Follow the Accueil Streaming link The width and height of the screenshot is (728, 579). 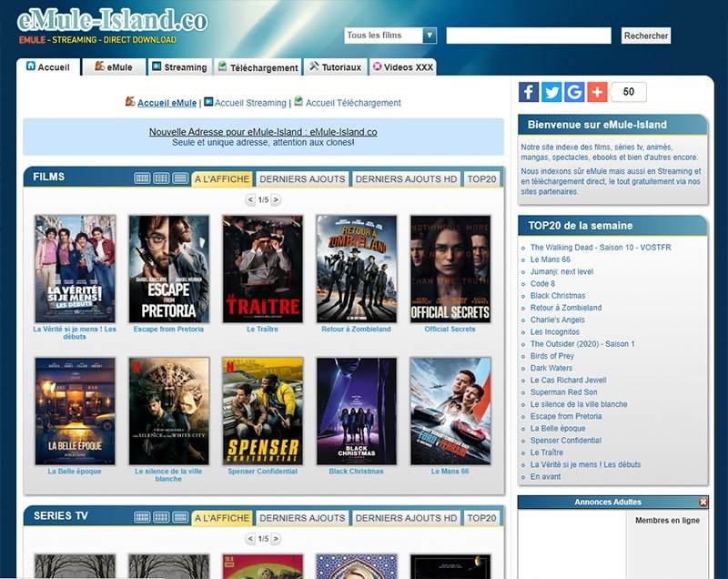tap(250, 103)
